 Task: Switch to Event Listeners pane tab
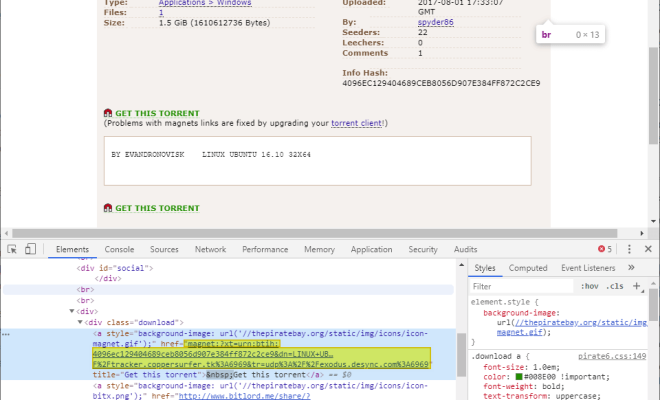tap(588, 268)
